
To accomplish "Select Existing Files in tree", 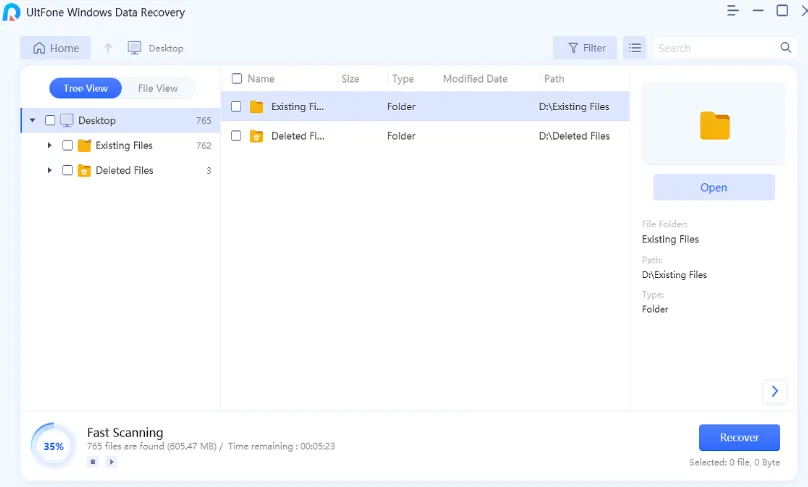I will [x=124, y=145].
